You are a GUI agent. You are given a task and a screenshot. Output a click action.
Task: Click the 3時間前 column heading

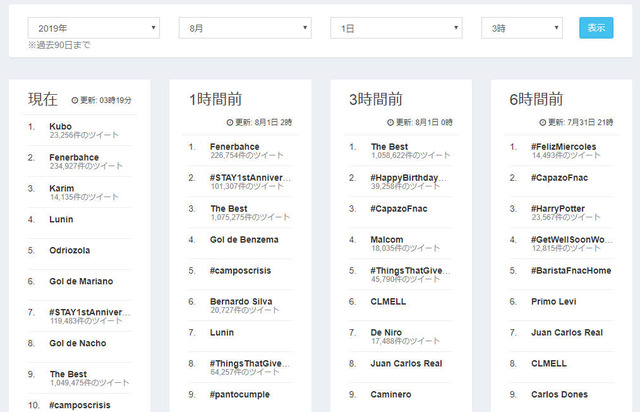376,99
